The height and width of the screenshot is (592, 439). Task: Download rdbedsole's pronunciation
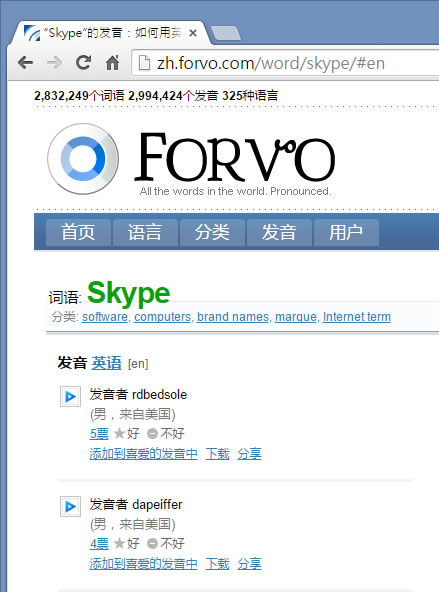217,453
